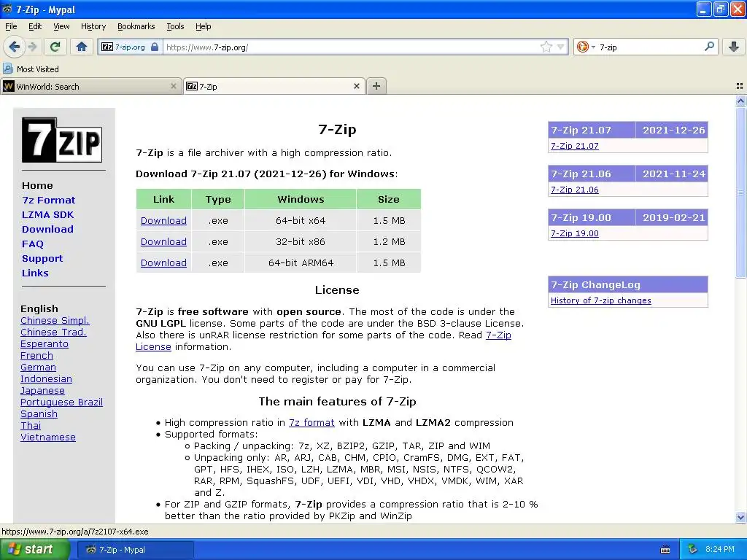Open the LZMA SDK sidebar link

(x=47, y=214)
